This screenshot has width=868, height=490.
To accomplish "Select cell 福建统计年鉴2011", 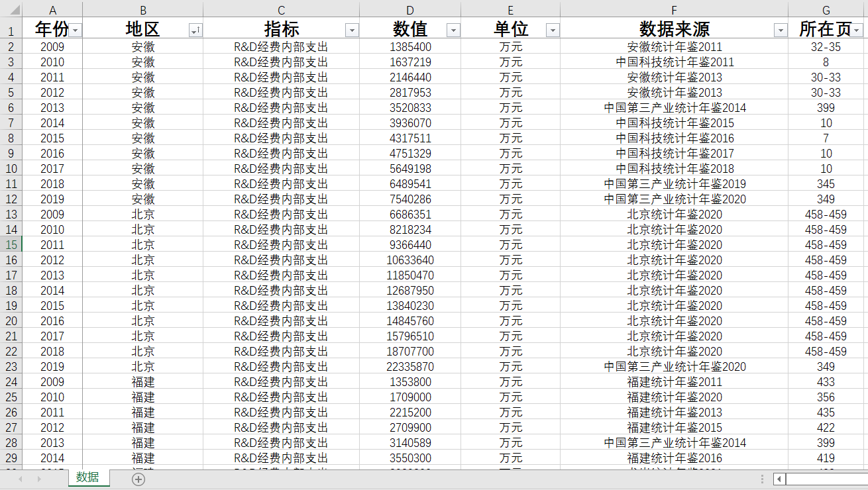I will [x=674, y=382].
